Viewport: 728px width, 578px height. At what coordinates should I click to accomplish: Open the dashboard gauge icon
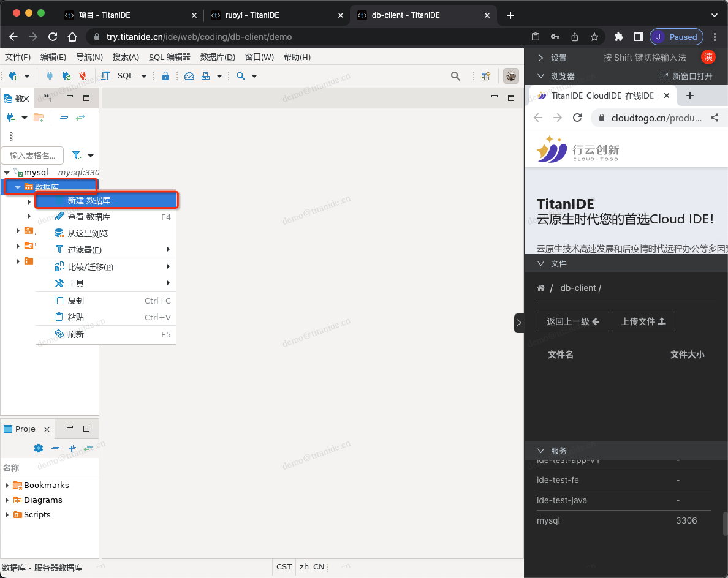(x=189, y=76)
